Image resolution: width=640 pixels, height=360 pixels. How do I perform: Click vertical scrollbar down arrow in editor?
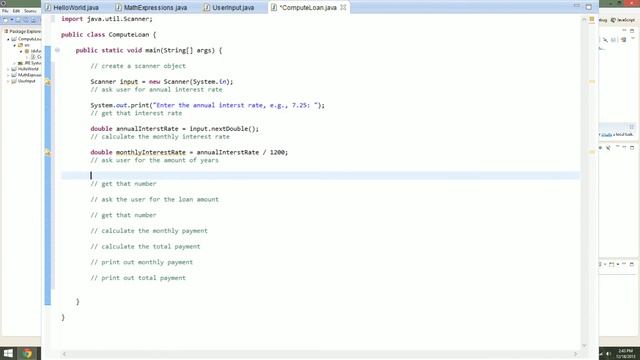click(584, 345)
